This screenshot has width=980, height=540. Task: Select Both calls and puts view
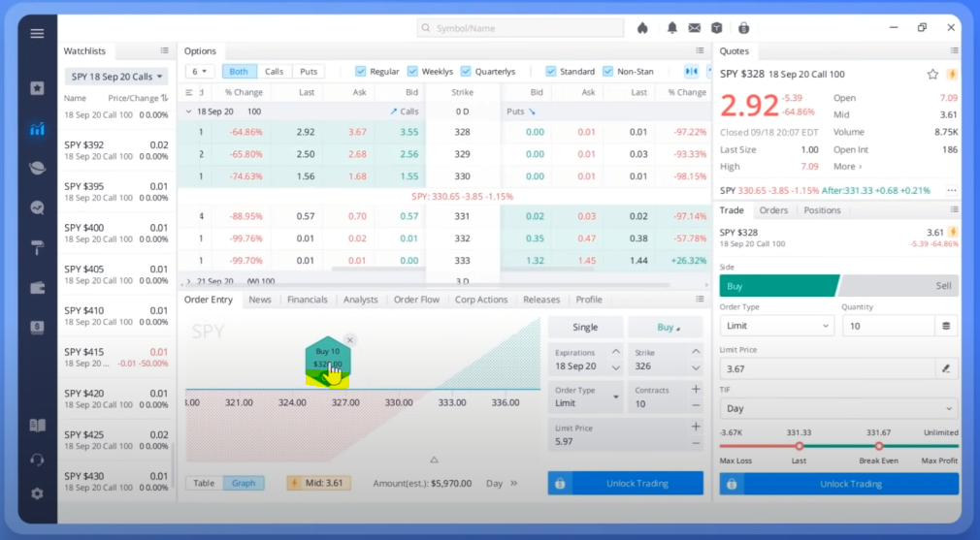(x=238, y=71)
